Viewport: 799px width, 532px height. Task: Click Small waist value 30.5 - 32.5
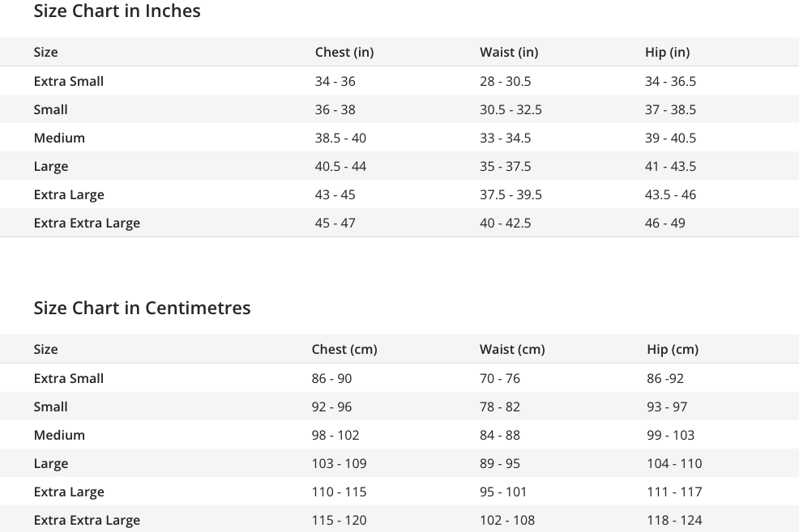[511, 109]
